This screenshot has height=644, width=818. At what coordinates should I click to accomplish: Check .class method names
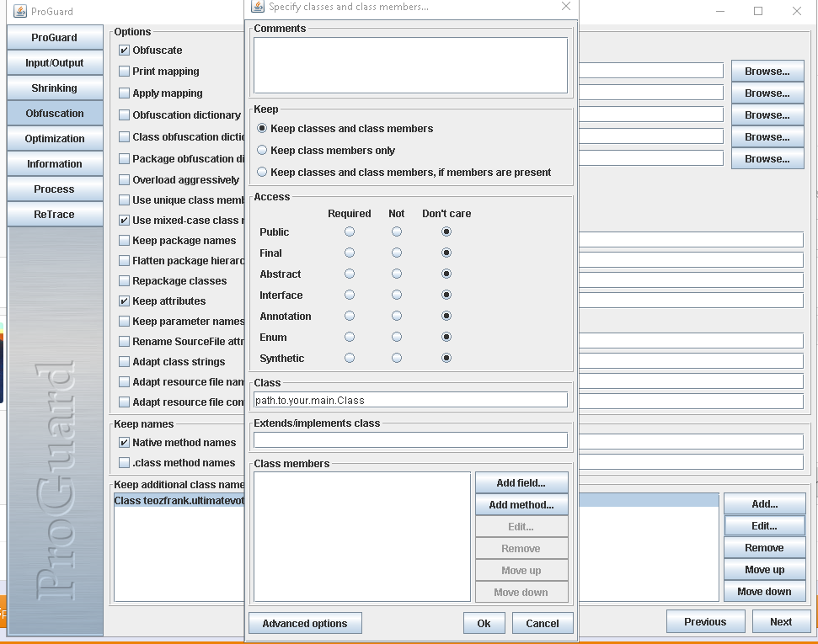pyautogui.click(x=124, y=462)
